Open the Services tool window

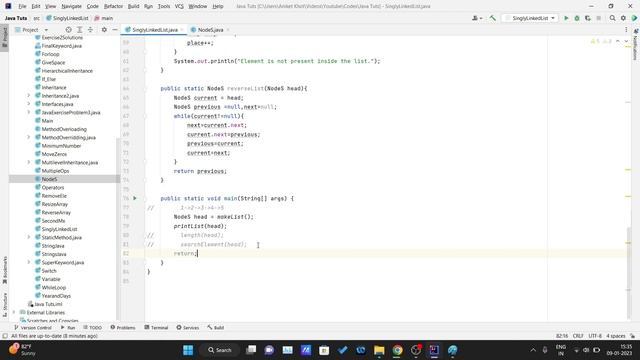click(187, 327)
